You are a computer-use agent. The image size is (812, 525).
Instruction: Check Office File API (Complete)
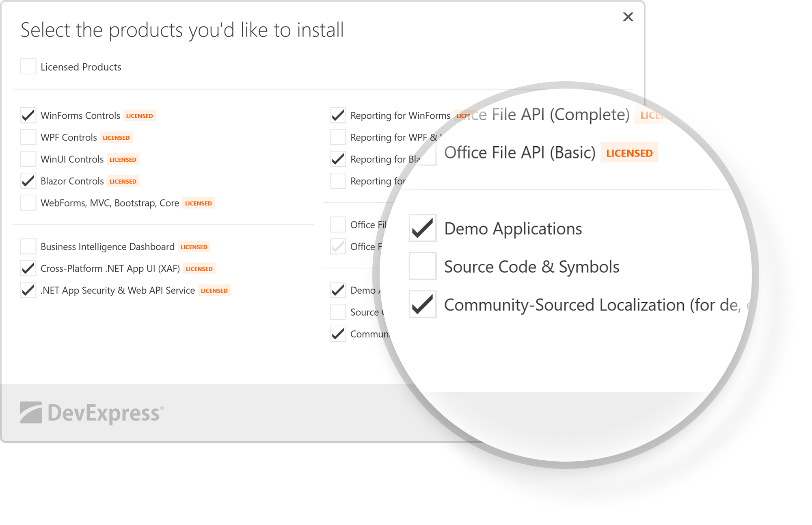tap(337, 224)
